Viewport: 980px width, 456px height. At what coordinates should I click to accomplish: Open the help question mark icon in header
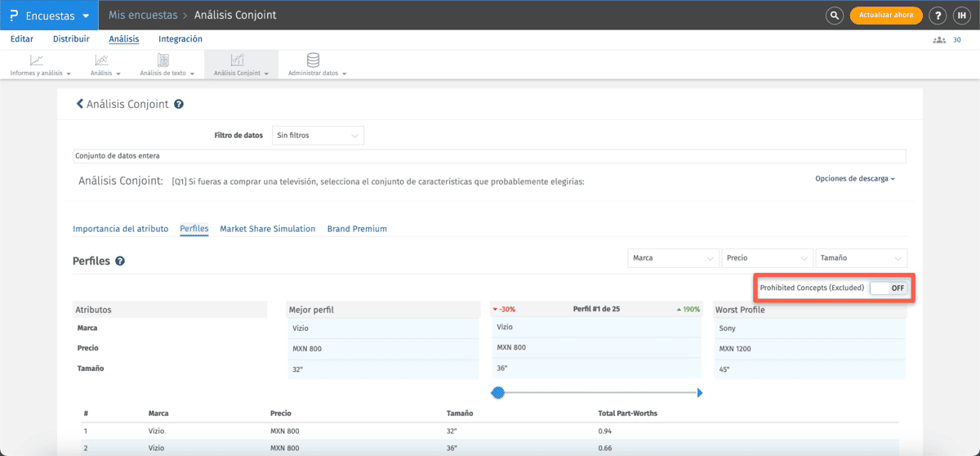[x=938, y=16]
